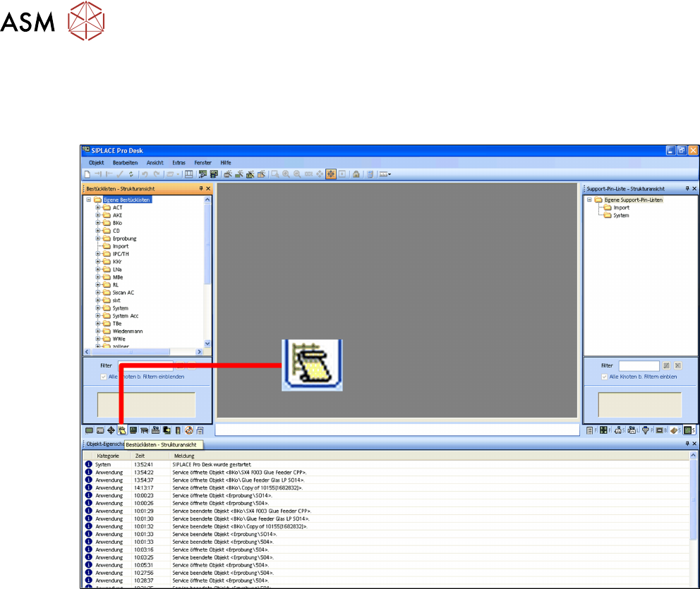Click the Undo arrow in the toolbar
The height and width of the screenshot is (589, 700).
click(x=145, y=174)
